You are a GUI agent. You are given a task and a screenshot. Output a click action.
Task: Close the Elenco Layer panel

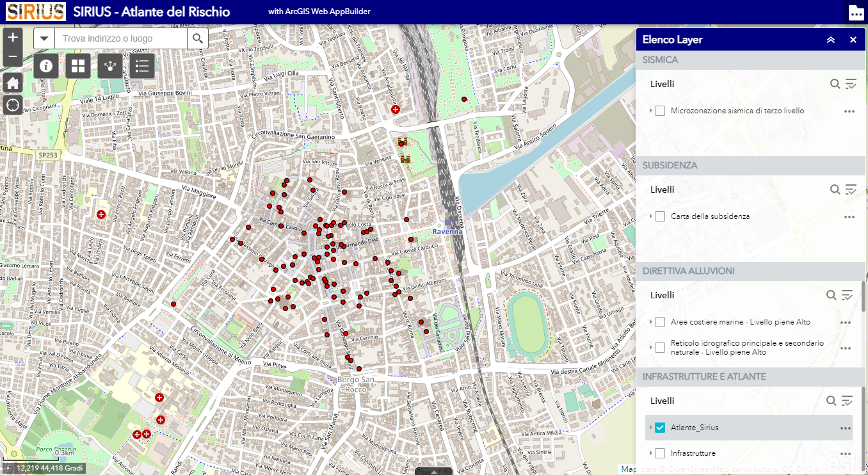click(x=853, y=40)
